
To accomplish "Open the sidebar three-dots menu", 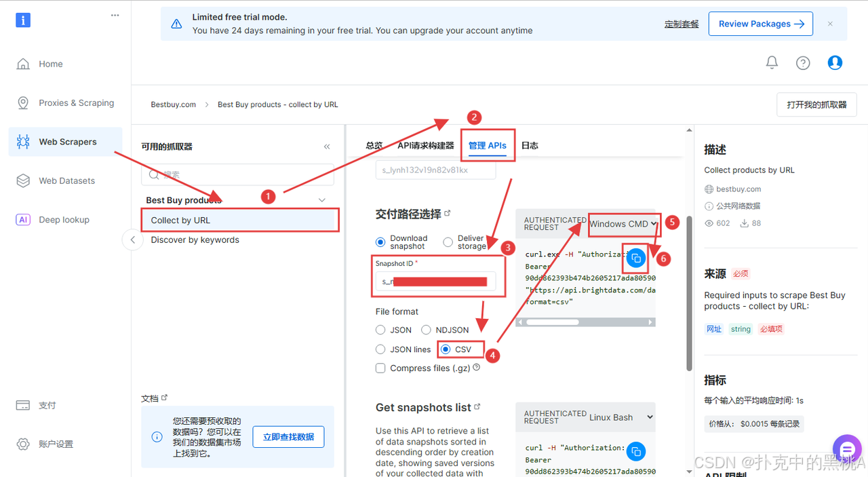I will coord(115,16).
